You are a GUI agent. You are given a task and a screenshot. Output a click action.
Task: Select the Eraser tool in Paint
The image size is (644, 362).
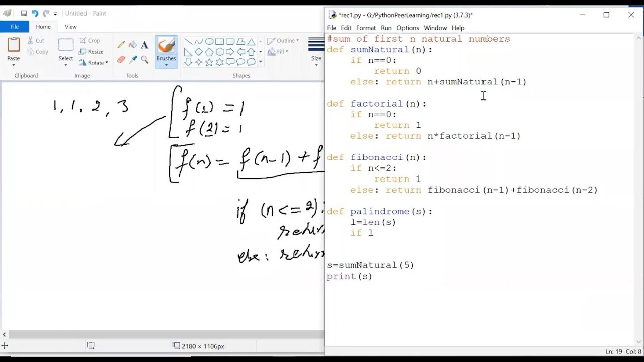tap(121, 59)
